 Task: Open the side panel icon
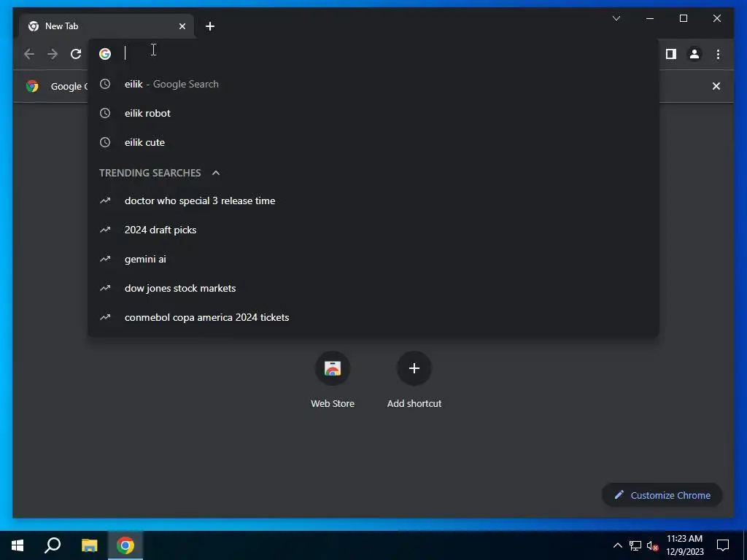click(671, 54)
